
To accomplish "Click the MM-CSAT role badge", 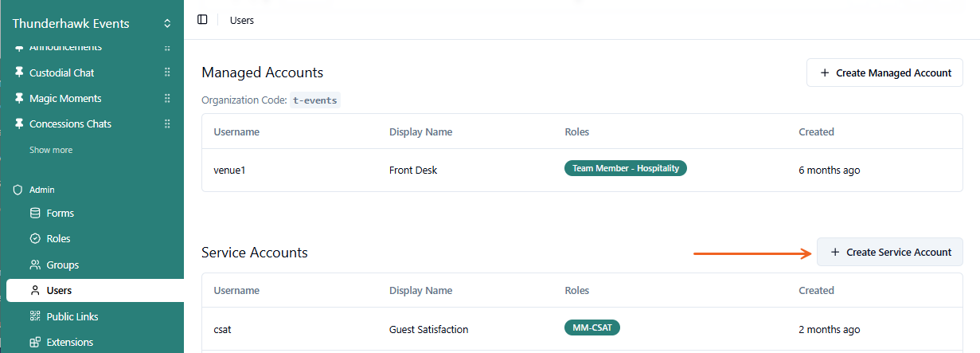I will (x=592, y=328).
